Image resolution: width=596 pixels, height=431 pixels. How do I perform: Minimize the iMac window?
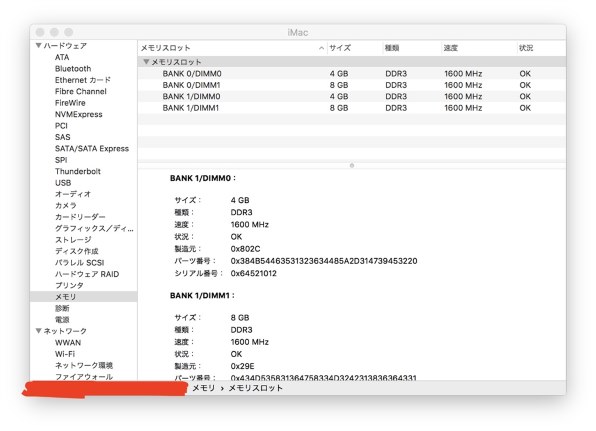54,32
